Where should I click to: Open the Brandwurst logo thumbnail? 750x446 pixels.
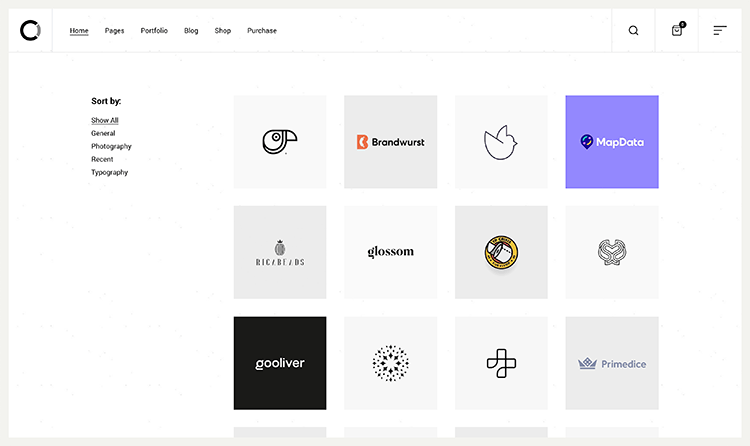(390, 142)
